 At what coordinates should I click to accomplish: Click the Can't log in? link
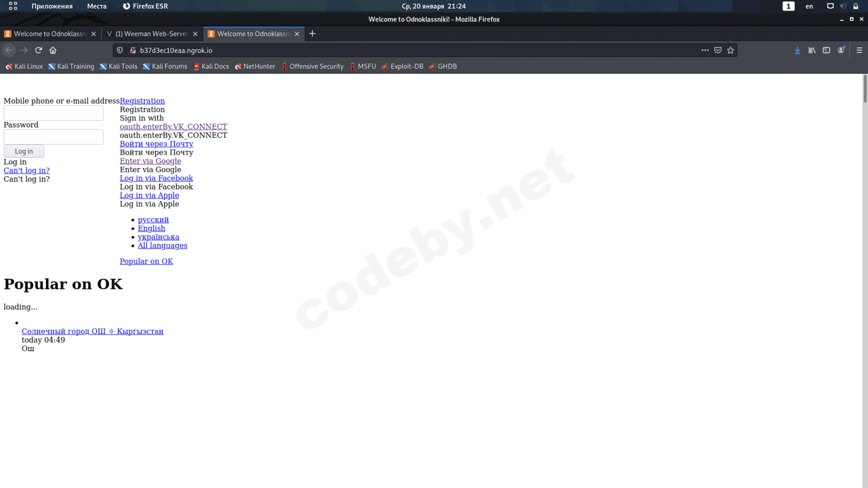(x=27, y=170)
